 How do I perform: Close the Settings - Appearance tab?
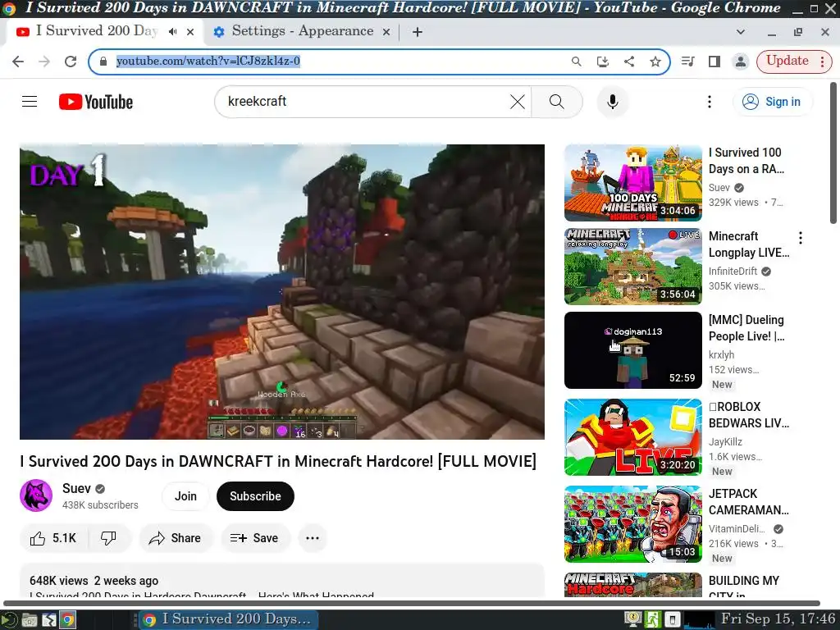386,32
